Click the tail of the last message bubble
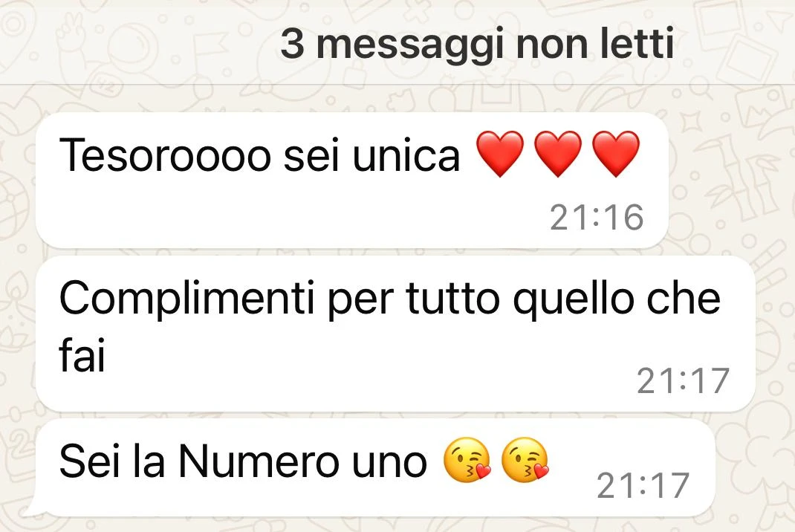795x532 pixels. tap(31, 507)
